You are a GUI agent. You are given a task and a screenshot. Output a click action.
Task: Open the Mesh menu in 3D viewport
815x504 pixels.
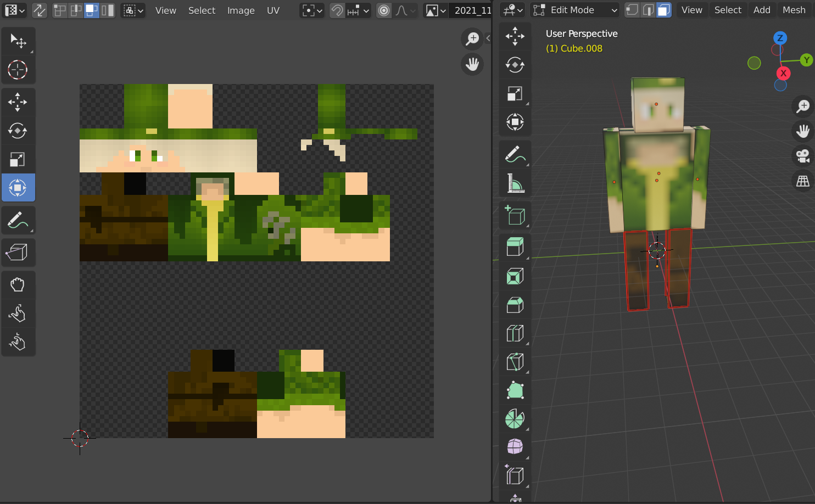pos(794,10)
